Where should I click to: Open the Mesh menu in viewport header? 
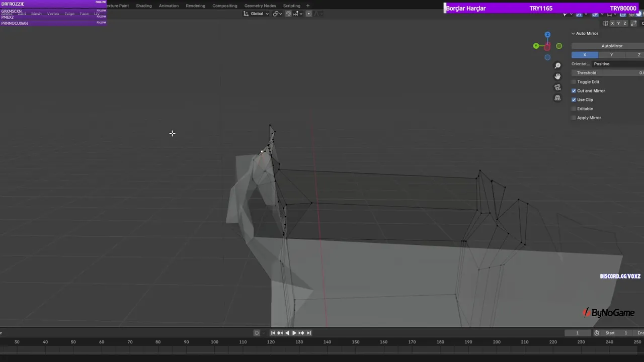36,14
